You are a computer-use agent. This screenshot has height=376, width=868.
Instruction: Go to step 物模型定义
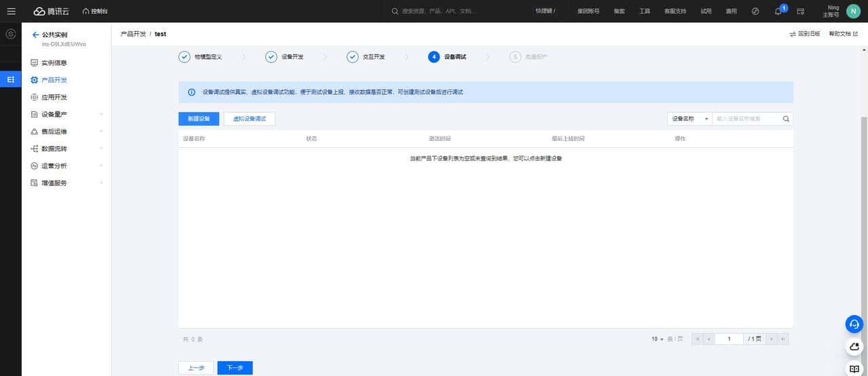pyautogui.click(x=200, y=57)
